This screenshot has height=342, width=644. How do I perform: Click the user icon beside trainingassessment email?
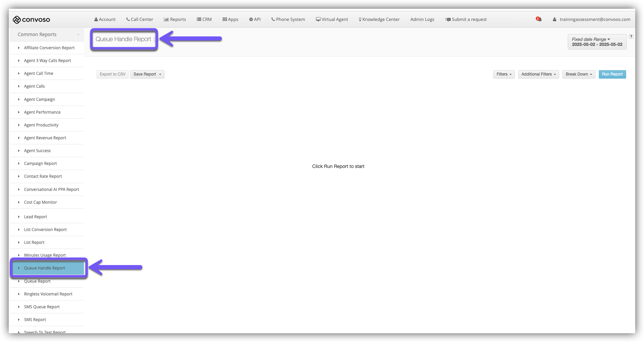click(x=554, y=19)
